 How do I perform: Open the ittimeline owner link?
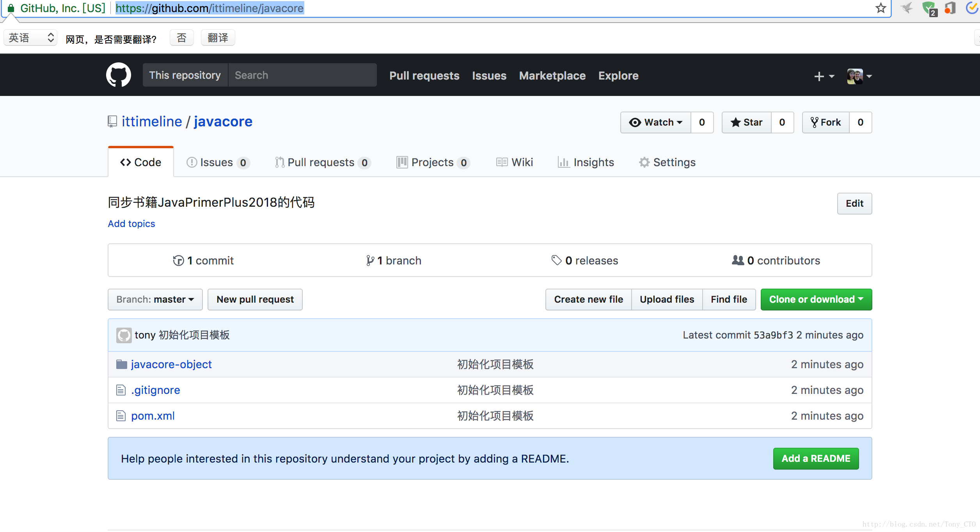[x=152, y=122]
